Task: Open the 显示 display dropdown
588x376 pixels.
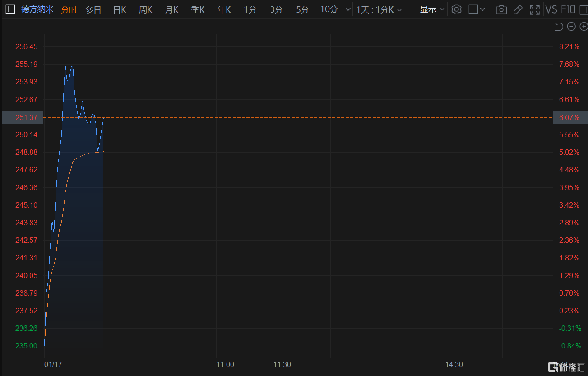Action: pyautogui.click(x=432, y=9)
